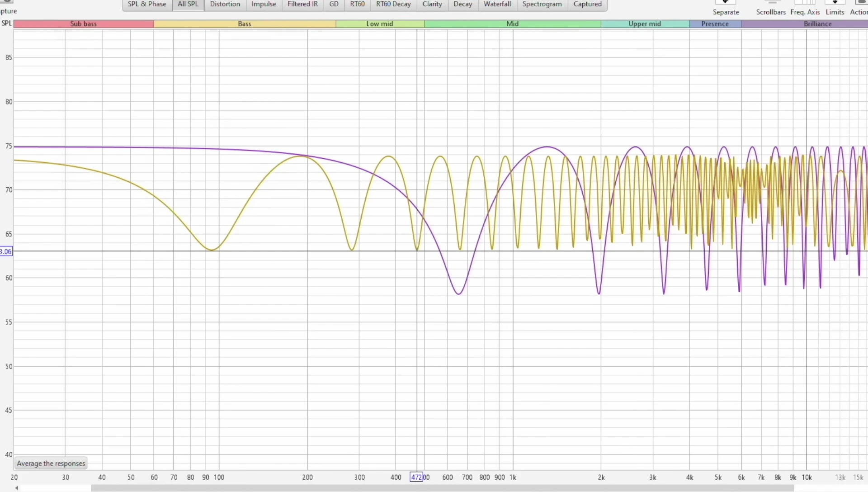The width and height of the screenshot is (868, 492).
Task: Switch to the SPL & Phase tab
Action: click(x=147, y=5)
